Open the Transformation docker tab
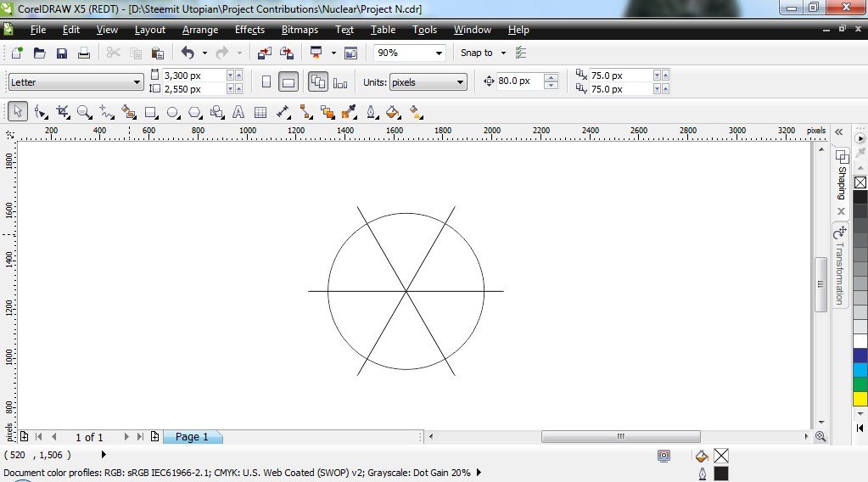This screenshot has width=868, height=482. [840, 266]
